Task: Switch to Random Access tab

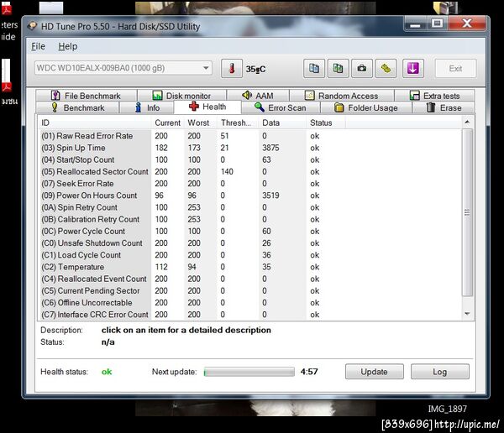Action: 342,96
